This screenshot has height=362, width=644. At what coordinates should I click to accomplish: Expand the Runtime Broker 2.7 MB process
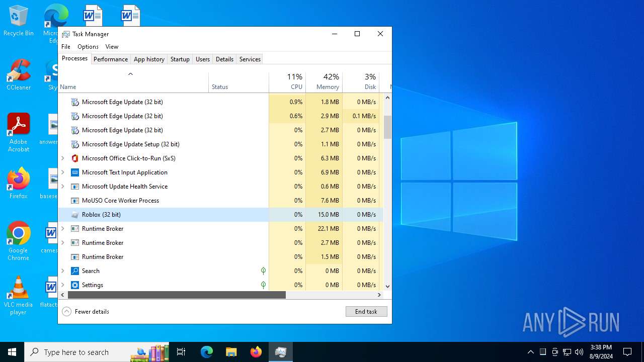coord(63,243)
